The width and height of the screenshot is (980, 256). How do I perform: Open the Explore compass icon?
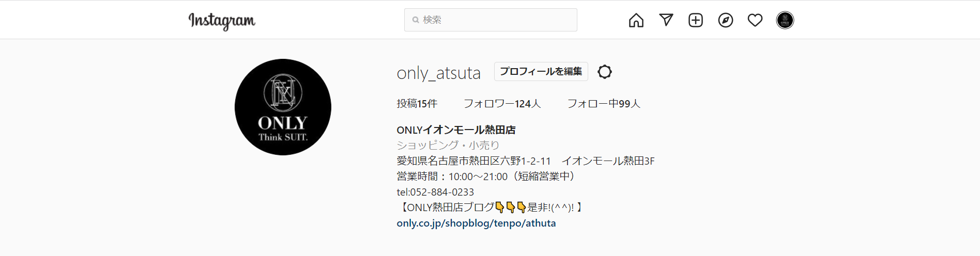[x=726, y=20]
